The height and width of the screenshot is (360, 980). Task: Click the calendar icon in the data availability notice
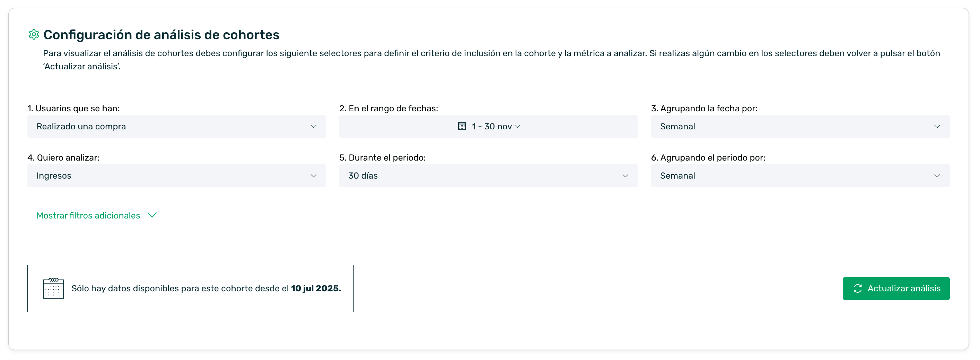click(x=53, y=289)
